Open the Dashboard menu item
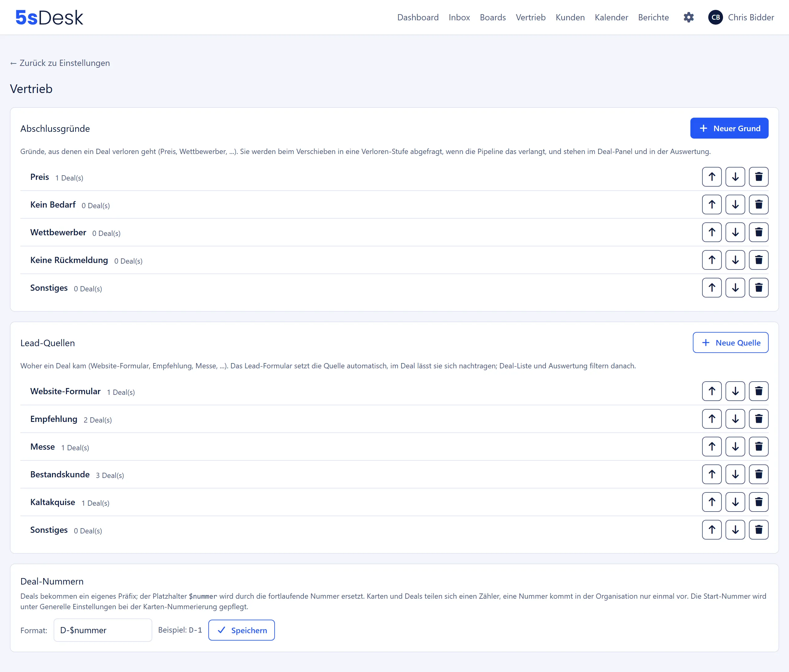This screenshot has width=789, height=672. pyautogui.click(x=418, y=18)
